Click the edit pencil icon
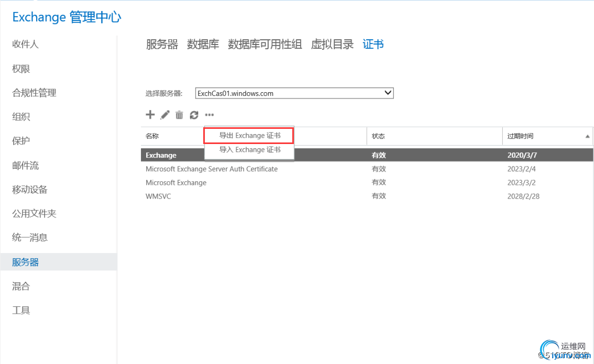The image size is (594, 364). point(165,115)
